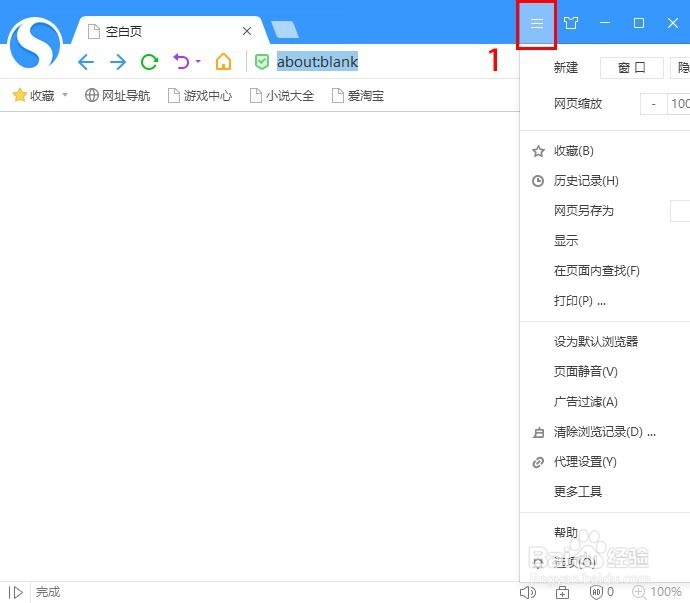Click the AD filter shield icon
The height and width of the screenshot is (603, 690).
[x=596, y=592]
